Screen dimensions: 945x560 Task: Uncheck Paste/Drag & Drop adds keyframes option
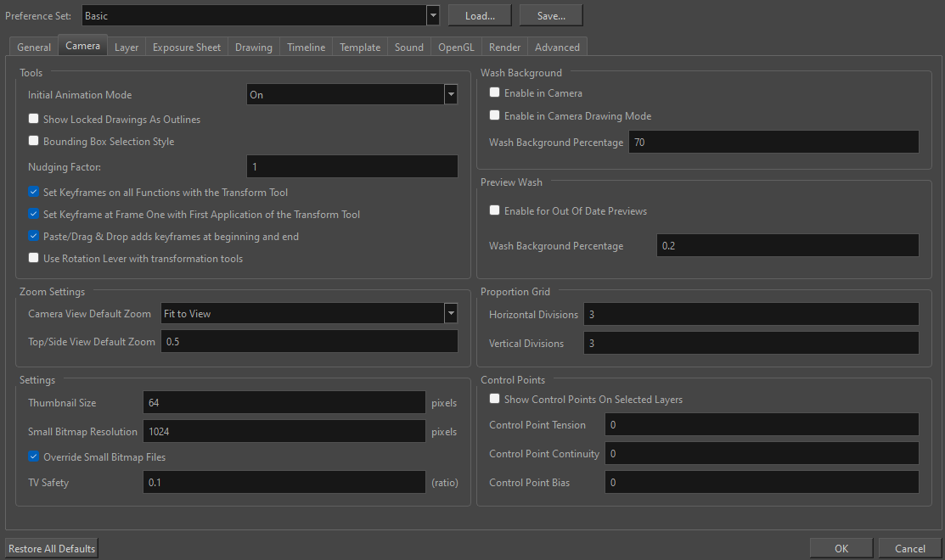(33, 236)
